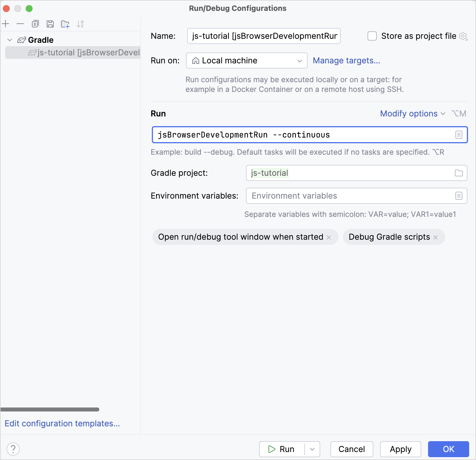Enable Store as project file

(372, 36)
